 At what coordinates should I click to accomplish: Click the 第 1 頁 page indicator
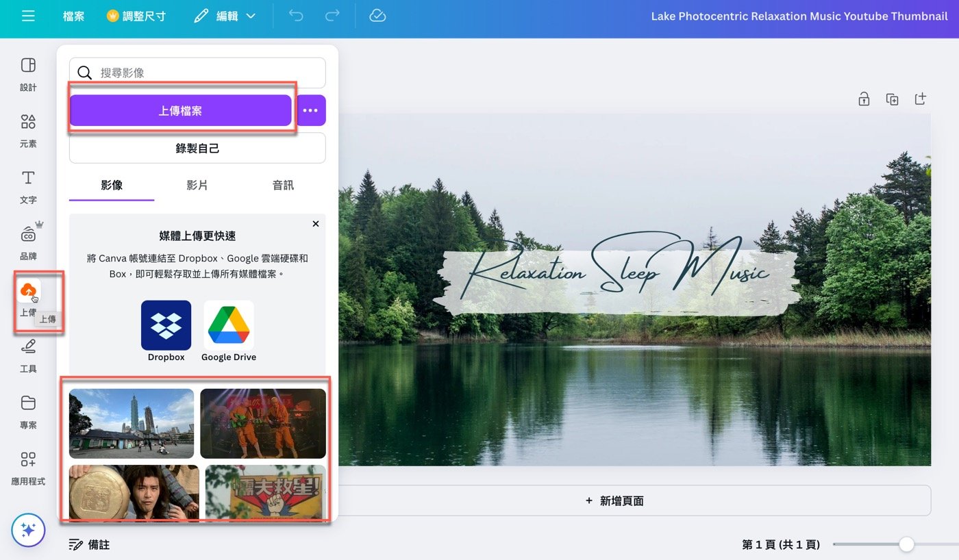pyautogui.click(x=781, y=545)
